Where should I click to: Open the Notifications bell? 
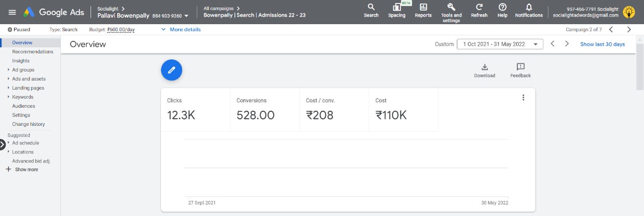pos(529,8)
